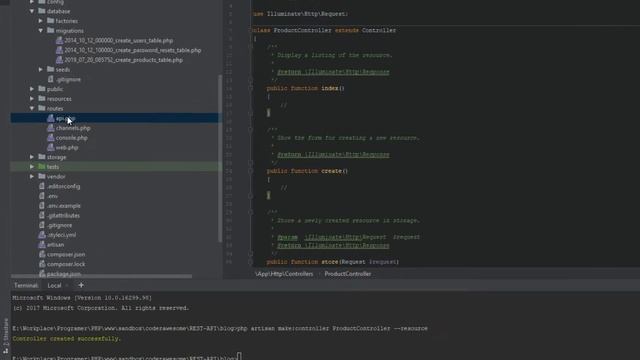Viewport: 640px width, 360px height.
Task: Click the .gitattributes file icon
Action: 42,215
